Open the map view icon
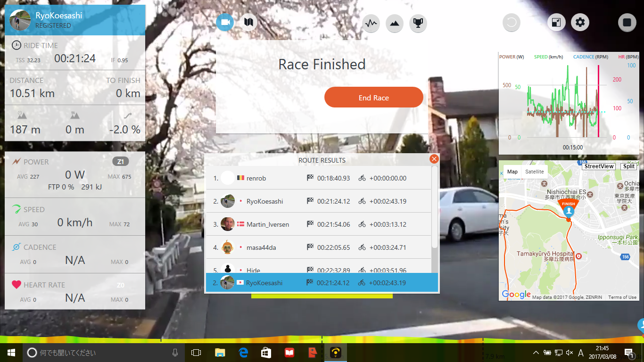This screenshot has width=644, height=362. [x=248, y=22]
